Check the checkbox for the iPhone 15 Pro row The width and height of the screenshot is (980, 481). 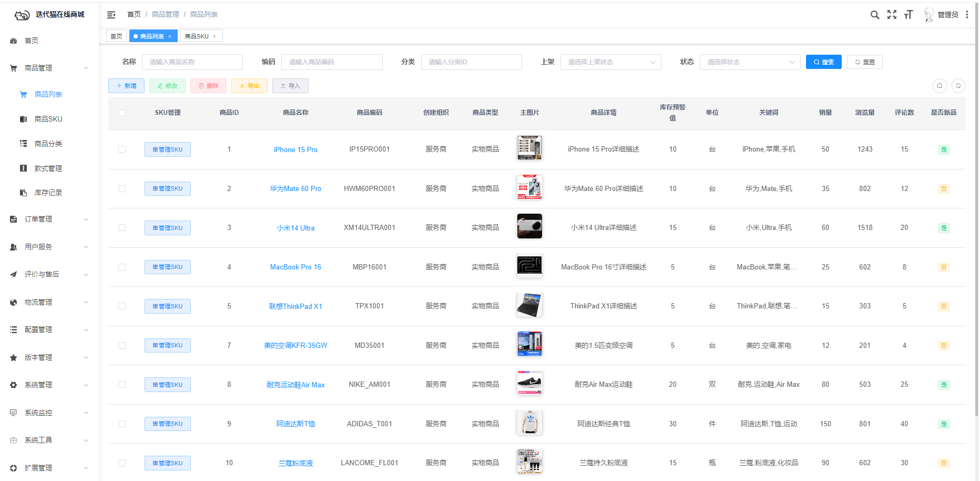click(x=122, y=149)
